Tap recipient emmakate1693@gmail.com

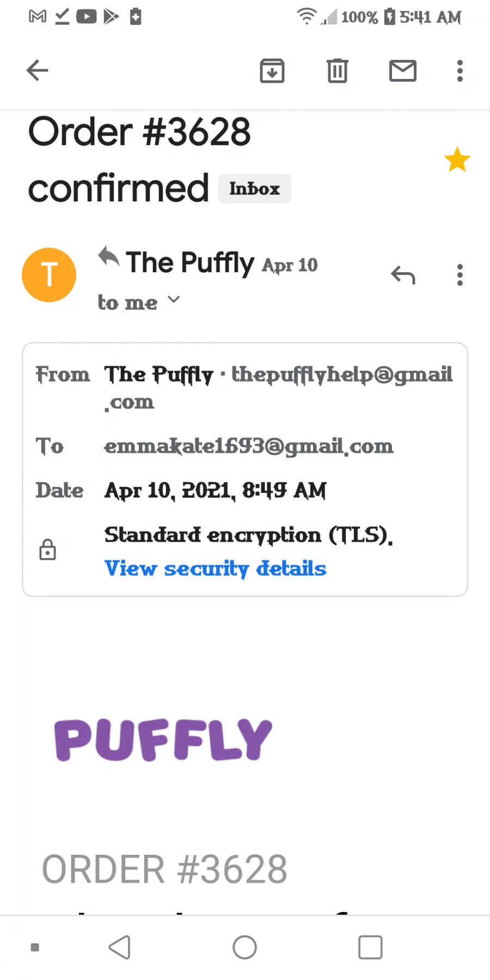(x=249, y=446)
